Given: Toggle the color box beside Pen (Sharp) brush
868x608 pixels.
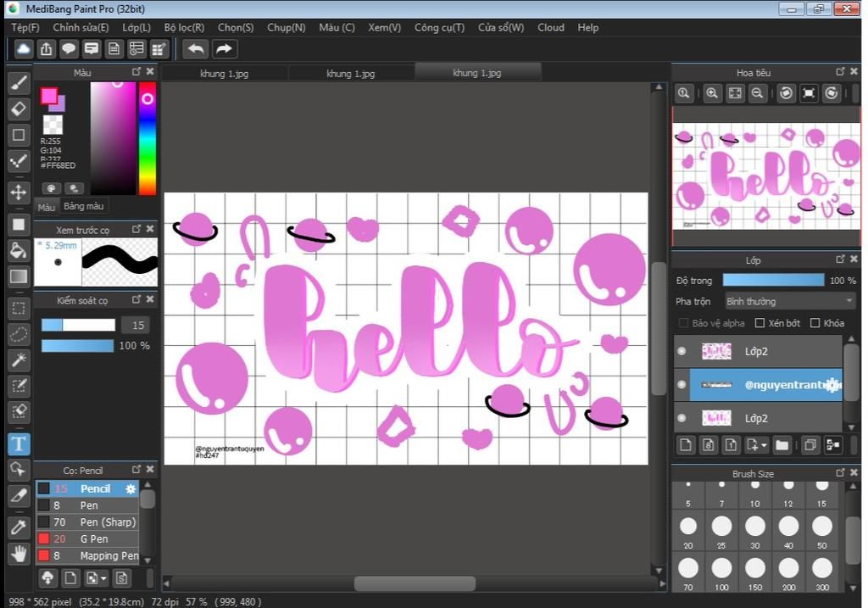Looking at the screenshot, I should pos(44,522).
